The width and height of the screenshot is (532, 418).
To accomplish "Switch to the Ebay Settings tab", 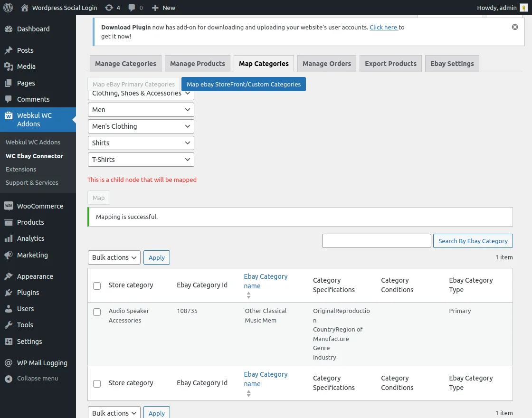I will (x=452, y=64).
